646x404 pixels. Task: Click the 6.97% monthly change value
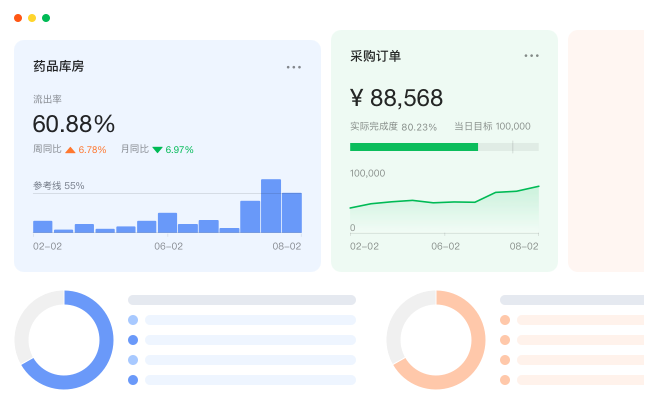tap(179, 150)
